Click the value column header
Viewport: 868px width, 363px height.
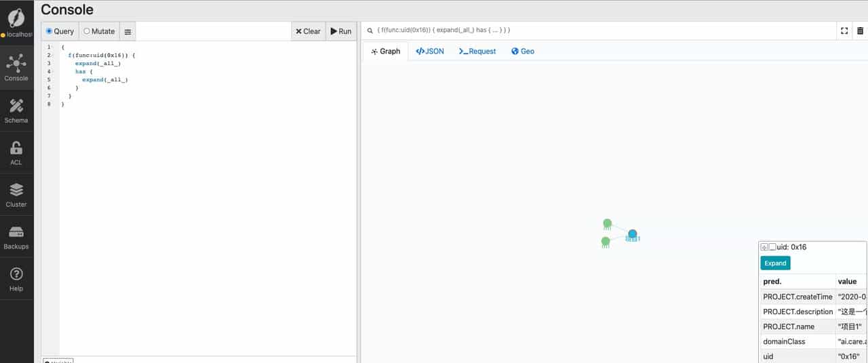851,281
